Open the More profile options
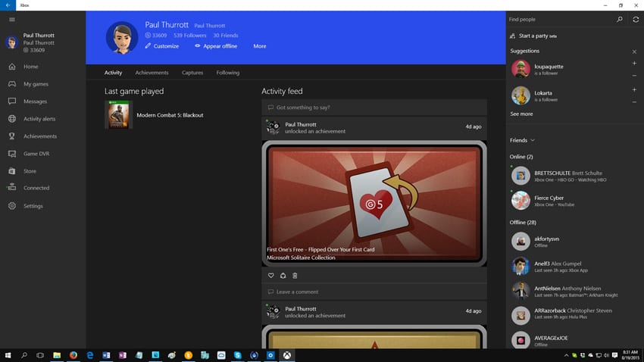The image size is (644, 362). pos(260,46)
